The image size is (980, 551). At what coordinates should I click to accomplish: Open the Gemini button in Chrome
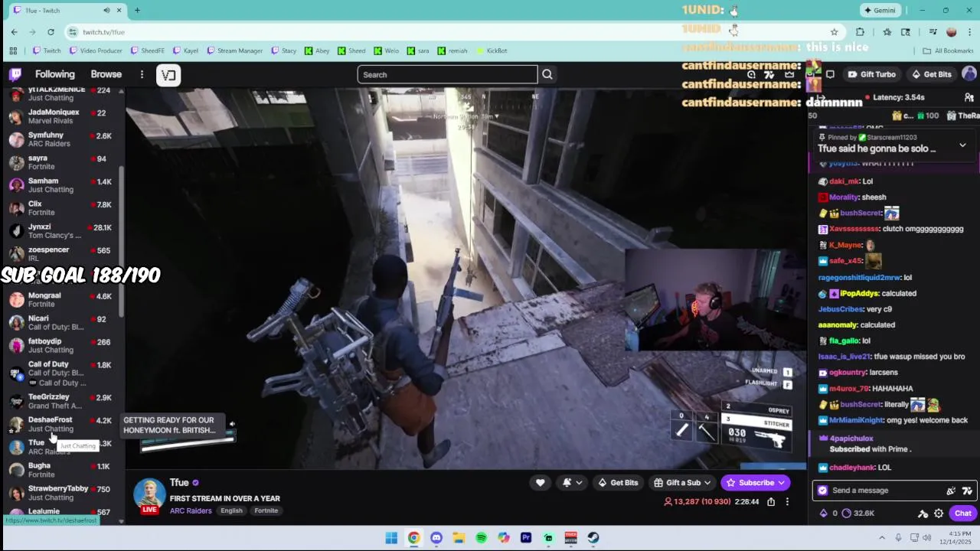coord(880,10)
